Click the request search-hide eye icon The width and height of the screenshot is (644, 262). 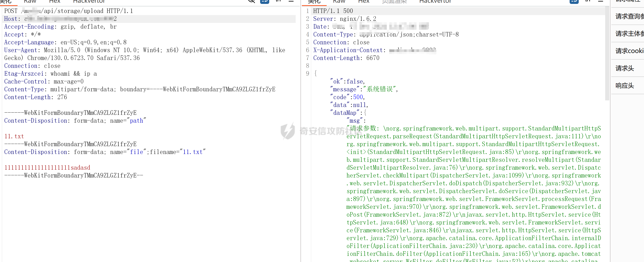coord(251,1)
